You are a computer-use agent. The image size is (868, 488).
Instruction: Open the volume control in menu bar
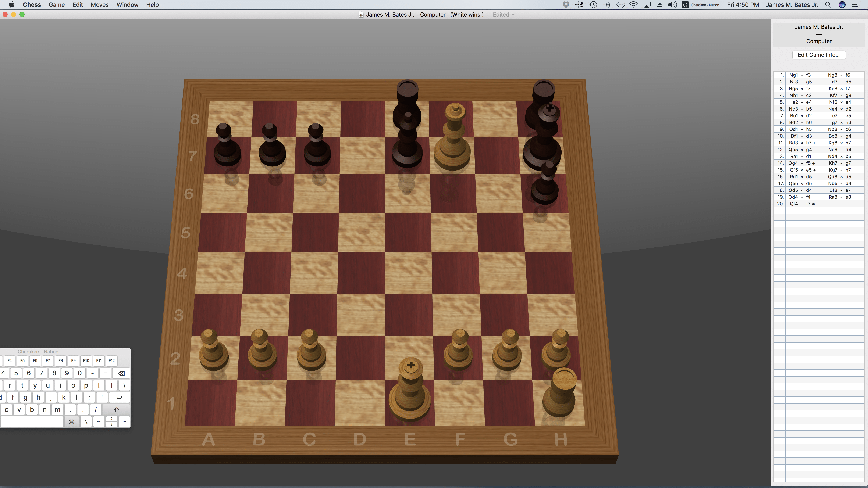[672, 5]
